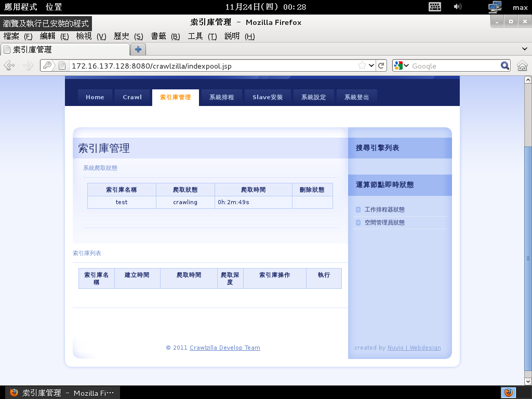The image size is (532, 399).
Task: Click the 運算節點即時狀態 sidebar heading
Action: (x=385, y=185)
